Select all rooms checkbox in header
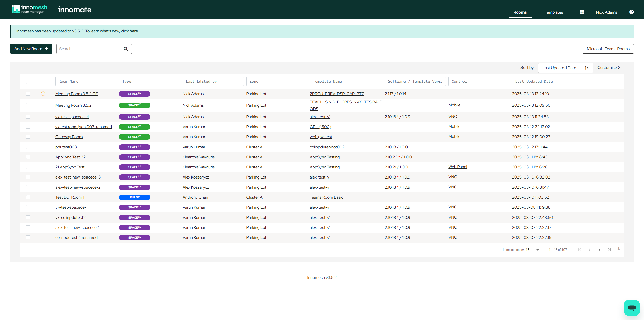Viewport: 644px width, 320px height. [x=28, y=82]
